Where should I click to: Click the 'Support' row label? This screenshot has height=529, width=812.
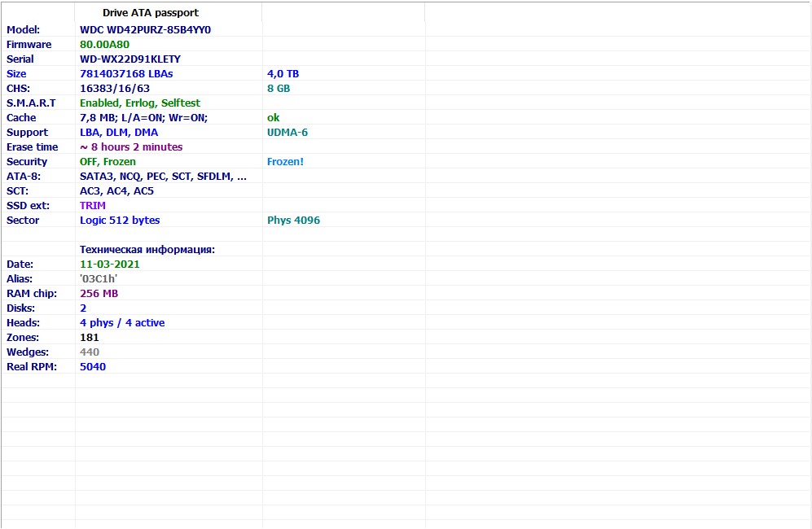click(x=28, y=133)
